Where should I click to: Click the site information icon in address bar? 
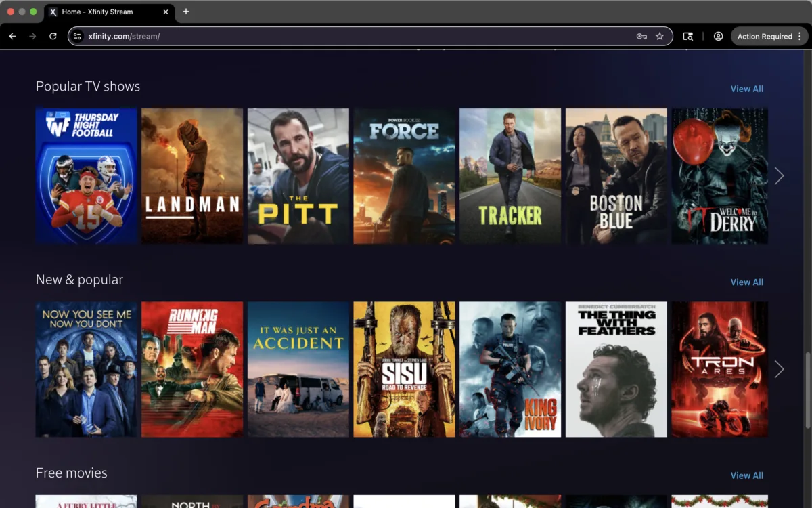click(77, 36)
